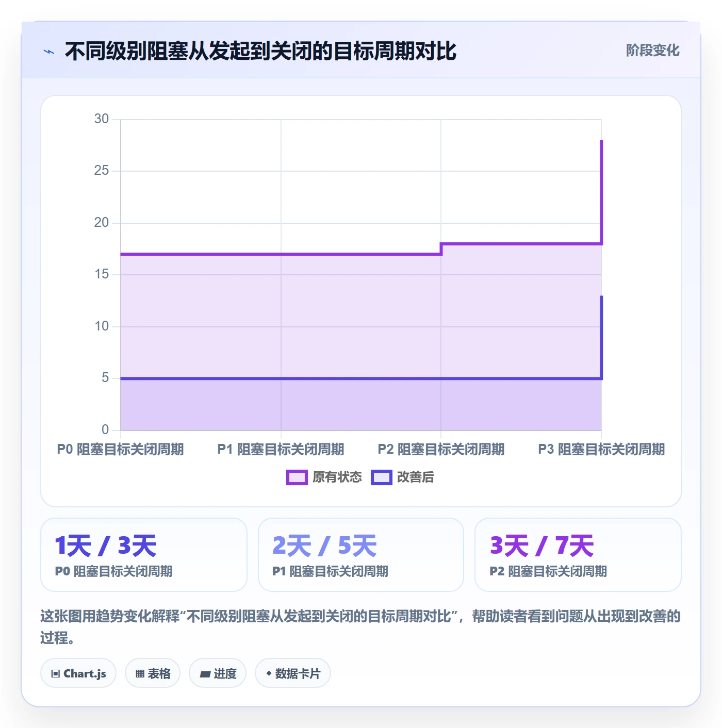This screenshot has width=722, height=728.
Task: Click the 阶段变化 label in the header
Action: (x=652, y=51)
